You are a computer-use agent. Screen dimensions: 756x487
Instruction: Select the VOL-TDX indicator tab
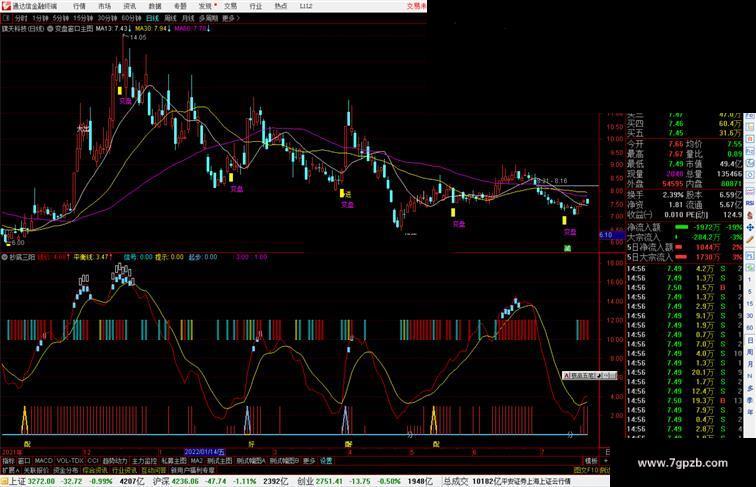point(70,461)
